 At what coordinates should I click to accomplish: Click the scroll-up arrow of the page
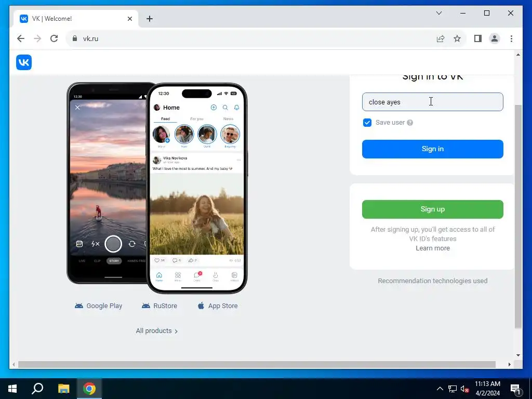pos(518,55)
